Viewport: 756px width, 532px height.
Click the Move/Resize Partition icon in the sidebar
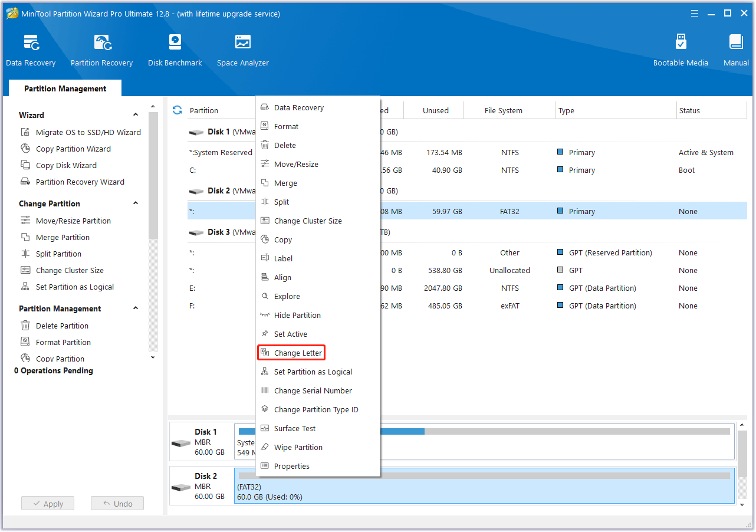point(25,221)
